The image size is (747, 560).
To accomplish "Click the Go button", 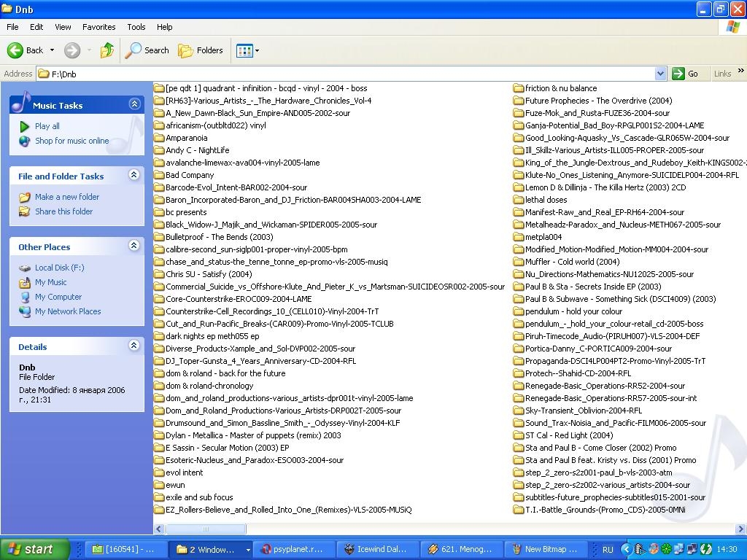I will [686, 74].
